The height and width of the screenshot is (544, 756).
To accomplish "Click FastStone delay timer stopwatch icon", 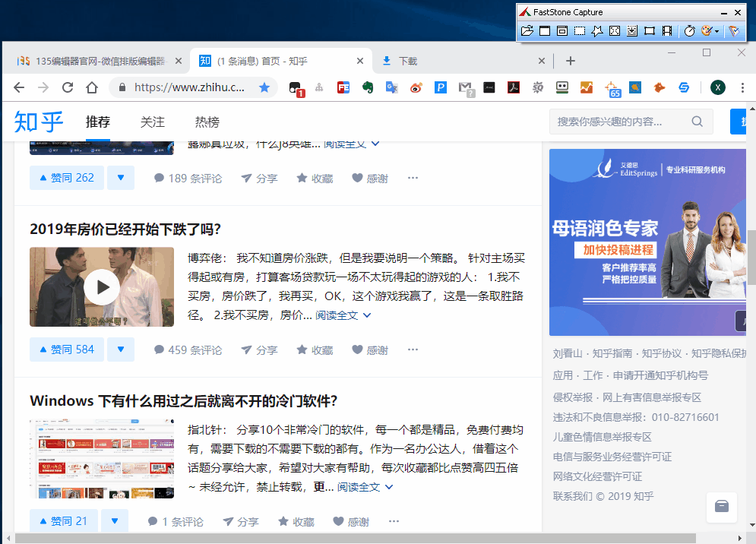I will pos(689,31).
